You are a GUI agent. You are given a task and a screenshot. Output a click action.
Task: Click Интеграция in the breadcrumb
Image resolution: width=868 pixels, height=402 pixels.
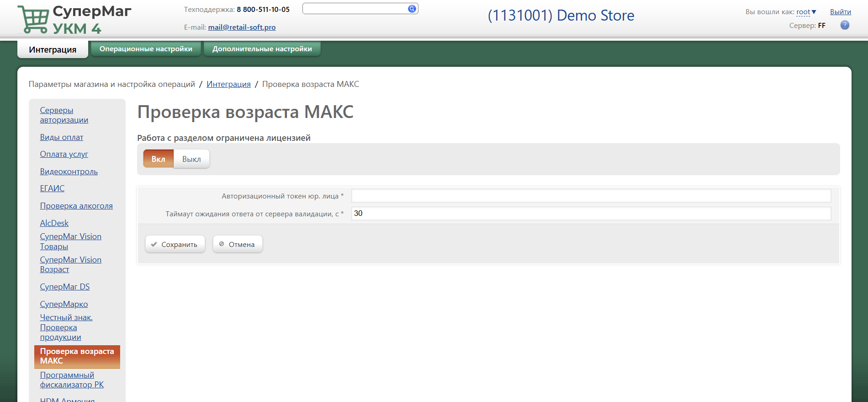coord(228,84)
